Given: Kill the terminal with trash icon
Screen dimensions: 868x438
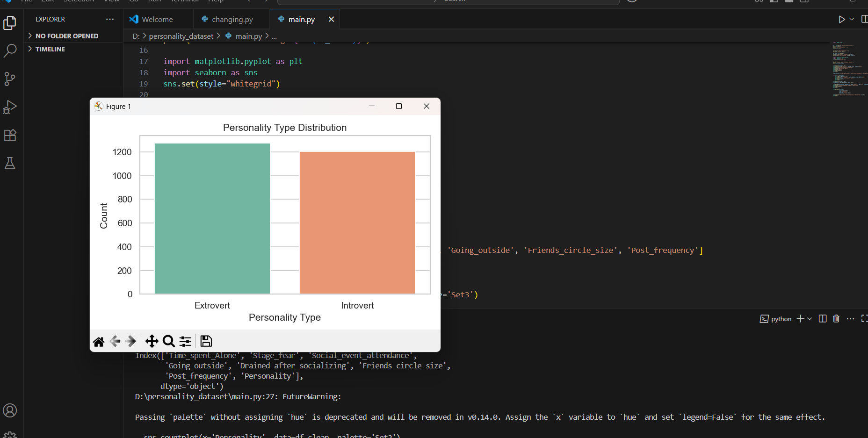Looking at the screenshot, I should (836, 319).
